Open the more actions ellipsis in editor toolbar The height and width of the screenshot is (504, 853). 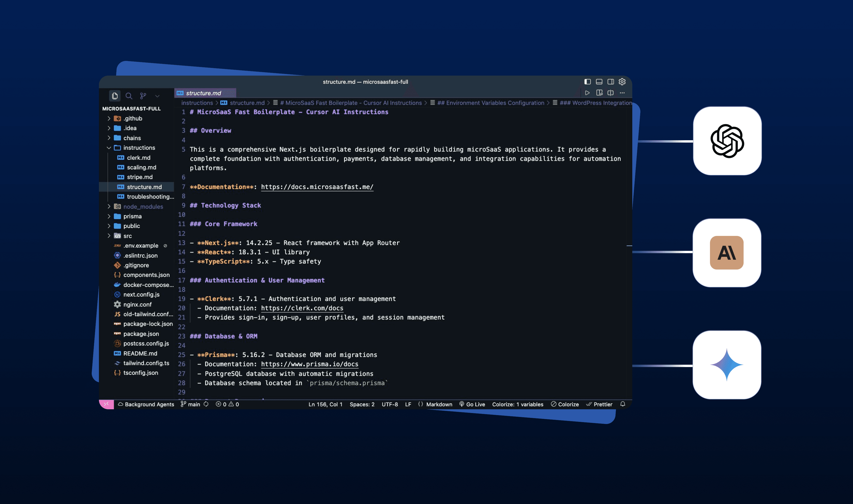(622, 92)
